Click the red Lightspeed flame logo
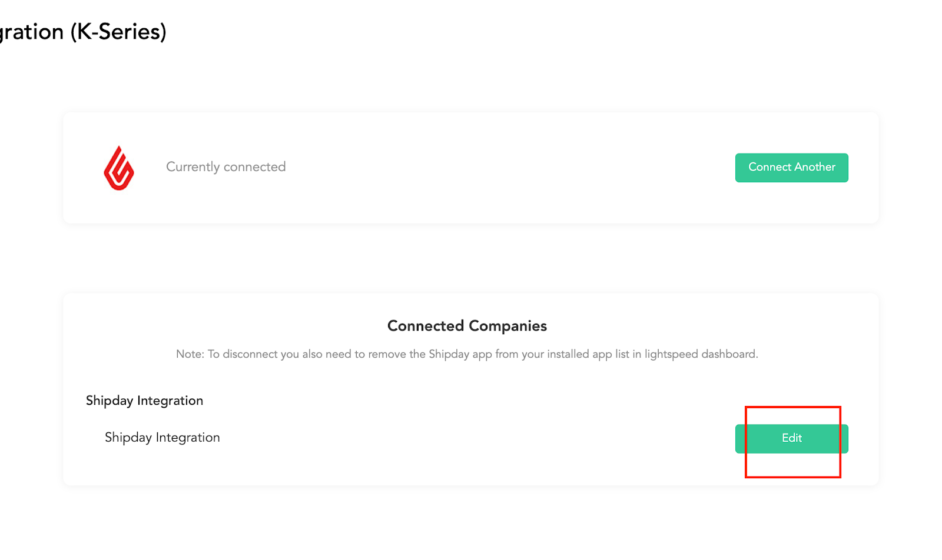 pyautogui.click(x=119, y=168)
